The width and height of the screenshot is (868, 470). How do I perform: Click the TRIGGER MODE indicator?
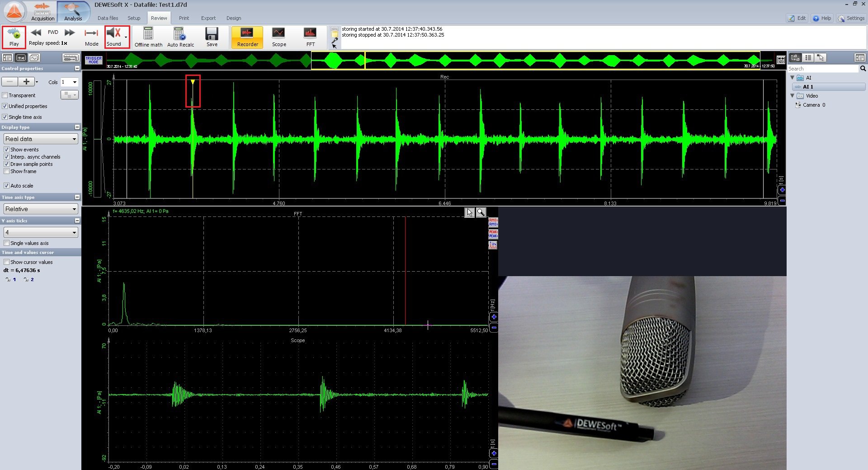pyautogui.click(x=94, y=60)
